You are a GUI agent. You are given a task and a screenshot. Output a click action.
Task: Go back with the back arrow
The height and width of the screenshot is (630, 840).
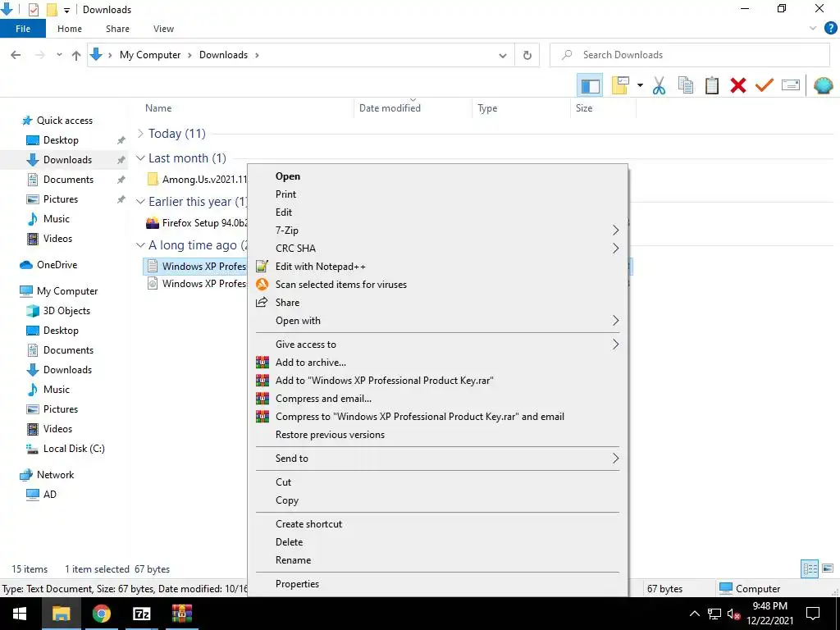(x=16, y=55)
